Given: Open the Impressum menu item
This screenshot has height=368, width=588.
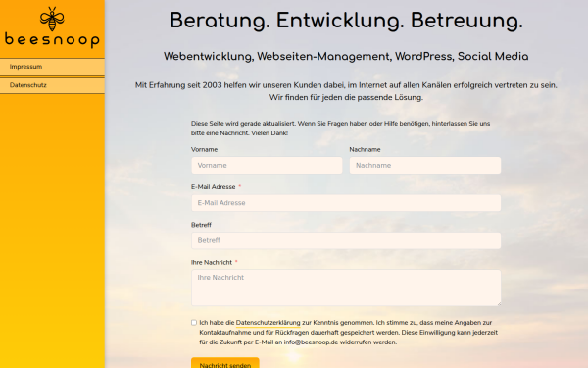Looking at the screenshot, I should 52,67.
